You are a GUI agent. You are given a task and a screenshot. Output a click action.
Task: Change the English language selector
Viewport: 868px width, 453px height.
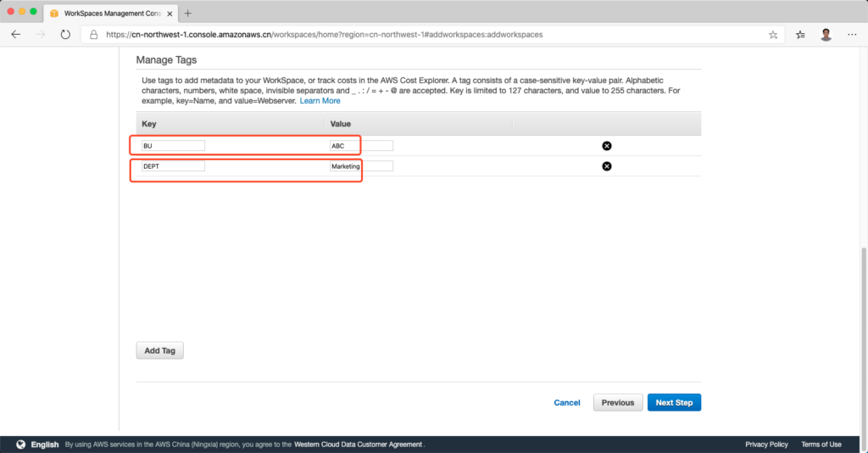tap(38, 445)
